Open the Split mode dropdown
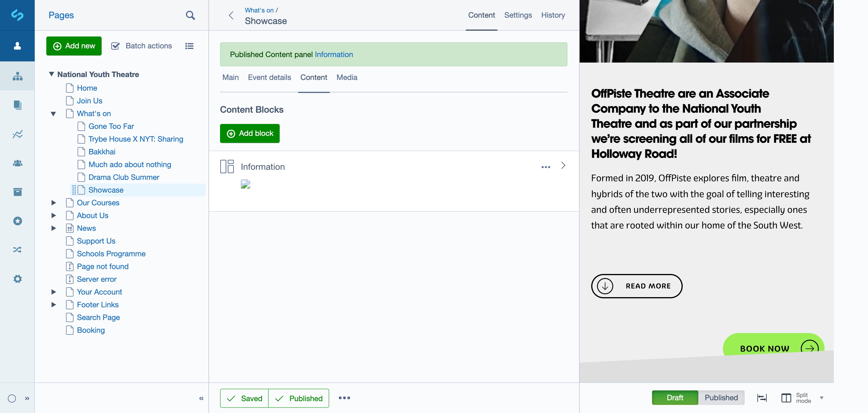This screenshot has height=413, width=868. coord(803,398)
